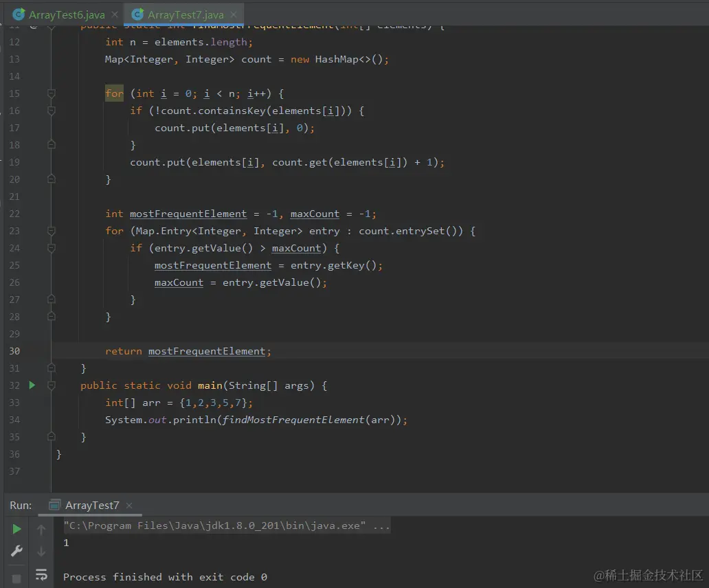Switch to the ArrayTest6.java tab
The image size is (709, 588).
66,14
